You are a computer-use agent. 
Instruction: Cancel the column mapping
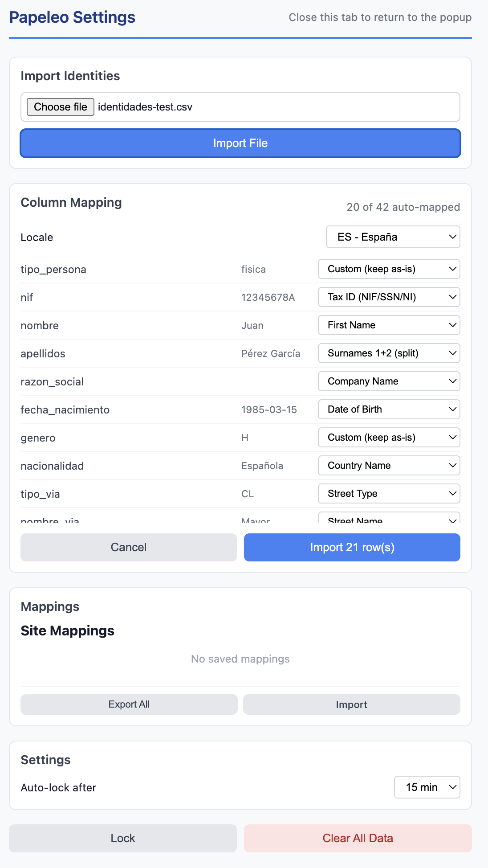[x=129, y=547]
